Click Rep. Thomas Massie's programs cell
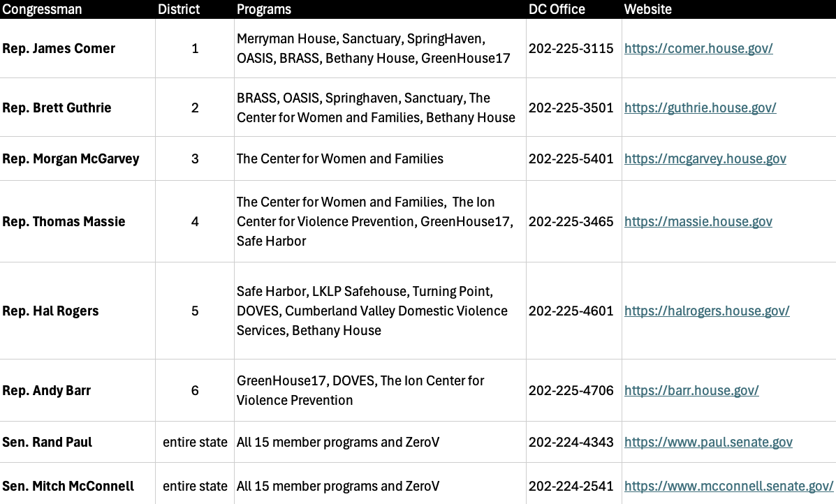 (376, 222)
